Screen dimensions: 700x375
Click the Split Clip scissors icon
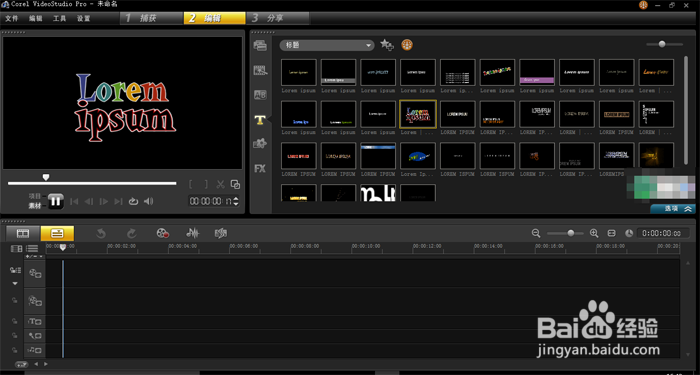(220, 184)
